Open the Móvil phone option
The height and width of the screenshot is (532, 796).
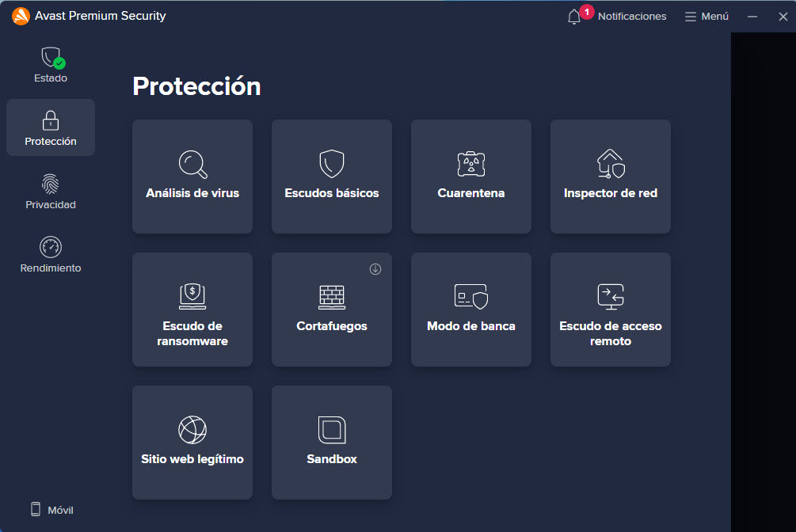(51, 510)
